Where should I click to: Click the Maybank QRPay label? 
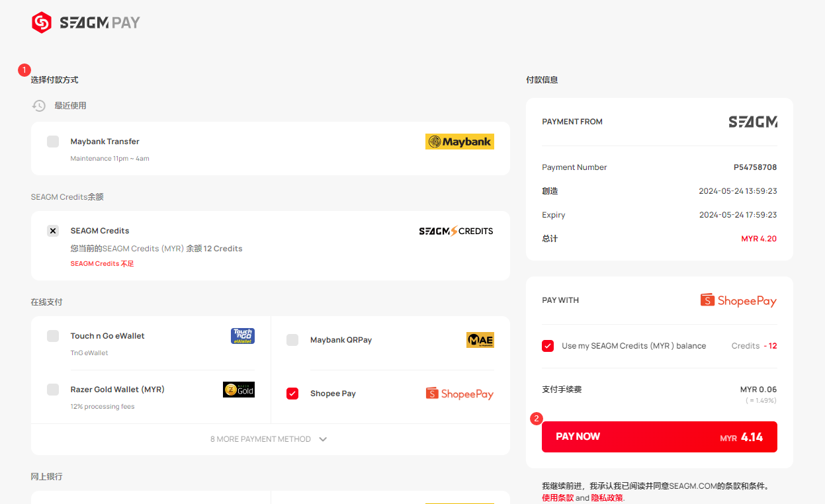(x=341, y=340)
